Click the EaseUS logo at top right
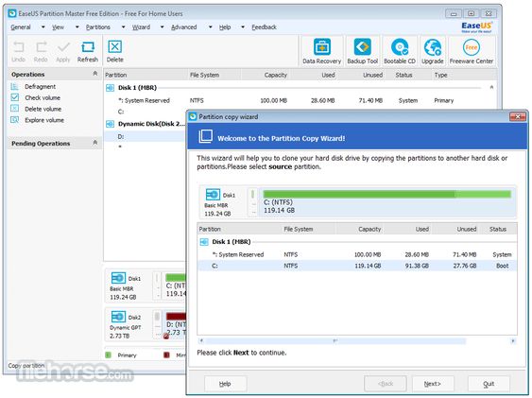 click(x=476, y=26)
